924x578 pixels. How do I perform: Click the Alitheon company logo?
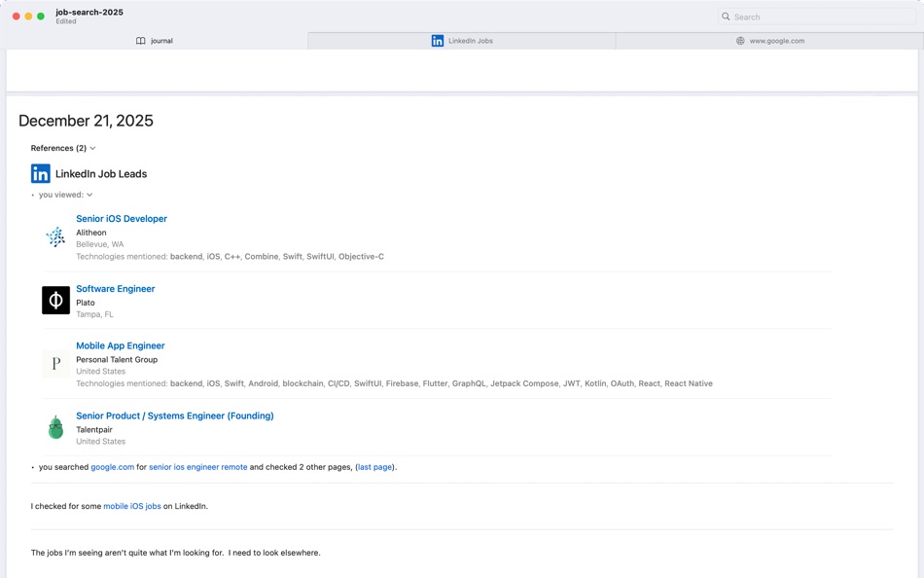tap(56, 236)
